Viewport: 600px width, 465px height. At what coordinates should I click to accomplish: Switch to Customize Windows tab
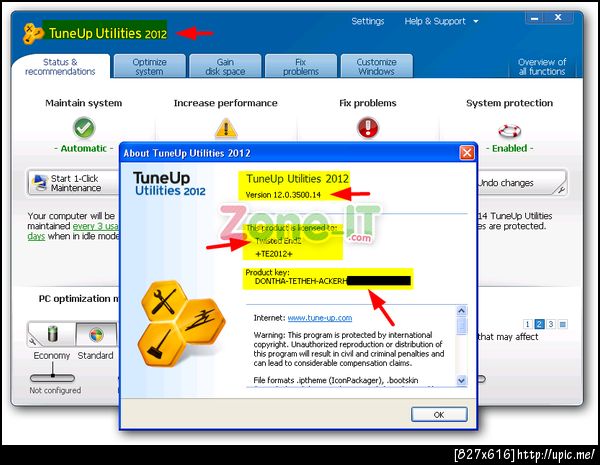pos(377,67)
